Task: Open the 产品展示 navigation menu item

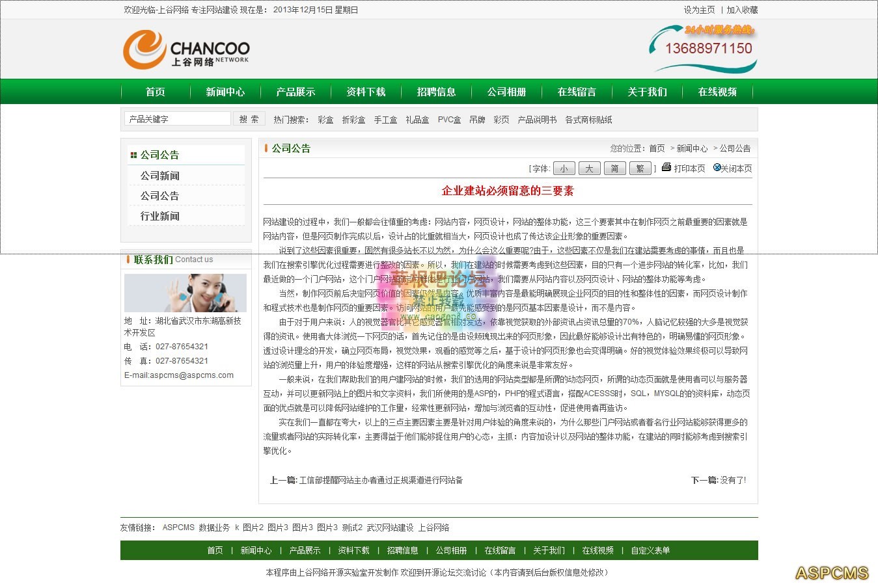Action: pyautogui.click(x=295, y=92)
